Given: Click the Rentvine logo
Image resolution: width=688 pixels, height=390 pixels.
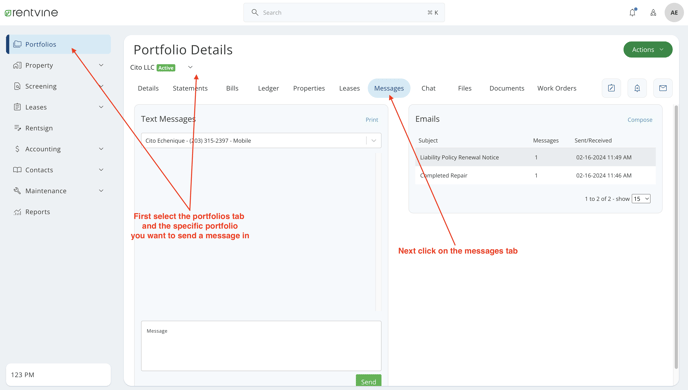Looking at the screenshot, I should [x=31, y=13].
